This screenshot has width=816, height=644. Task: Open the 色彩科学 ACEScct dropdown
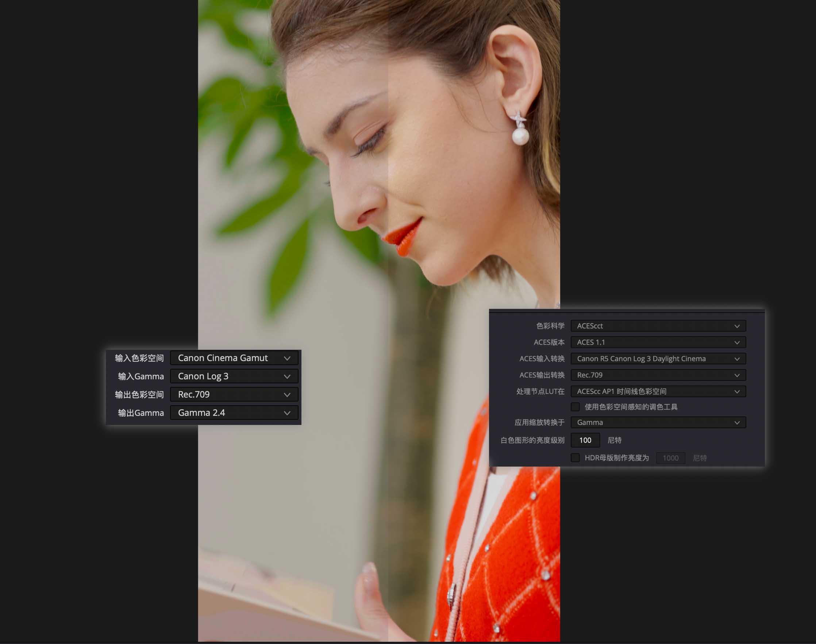point(658,326)
